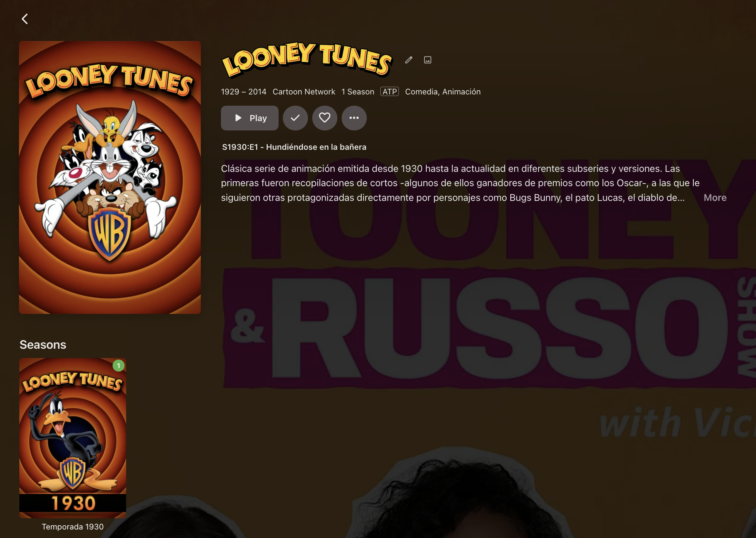Image resolution: width=756 pixels, height=538 pixels.
Task: Go back with the left chevron arrow
Action: click(25, 19)
